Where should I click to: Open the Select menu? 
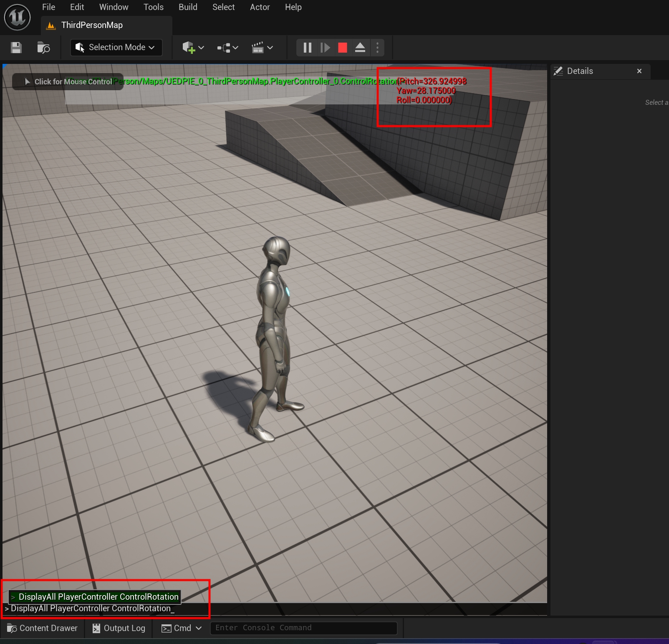click(223, 7)
